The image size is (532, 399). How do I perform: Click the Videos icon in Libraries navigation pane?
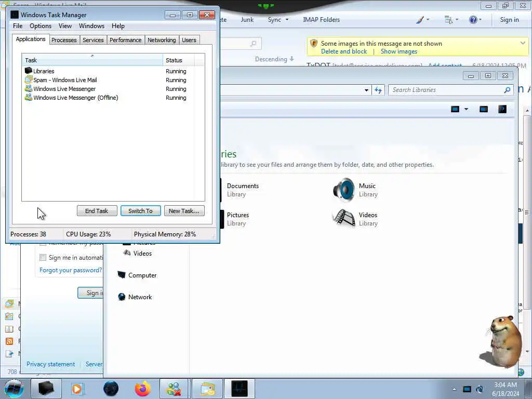[127, 253]
